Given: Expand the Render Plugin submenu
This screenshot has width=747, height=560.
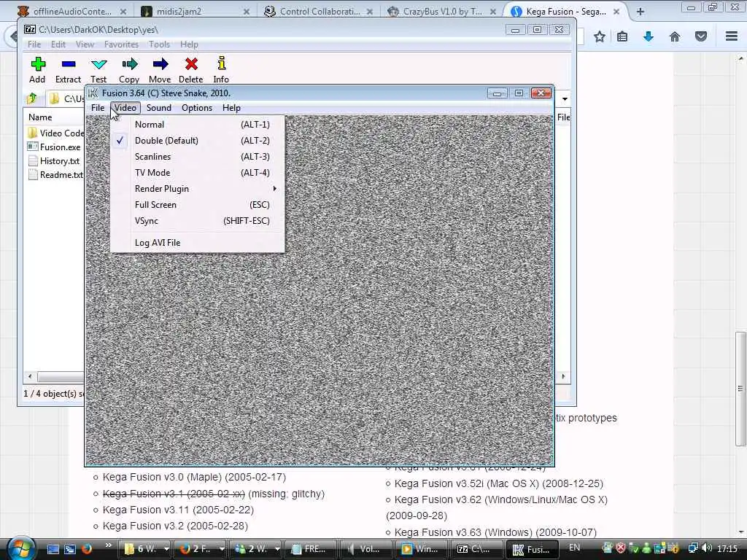Looking at the screenshot, I should pyautogui.click(x=198, y=189).
